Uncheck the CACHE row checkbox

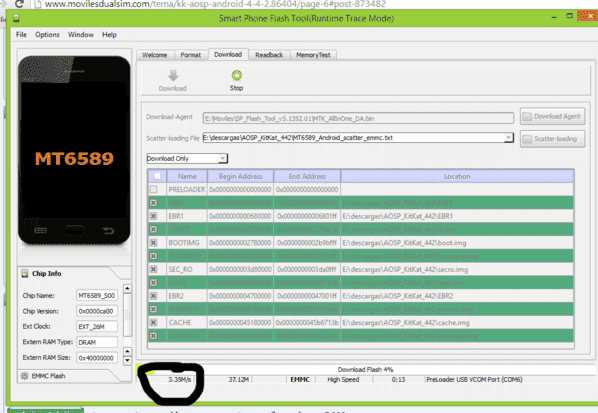point(153,323)
